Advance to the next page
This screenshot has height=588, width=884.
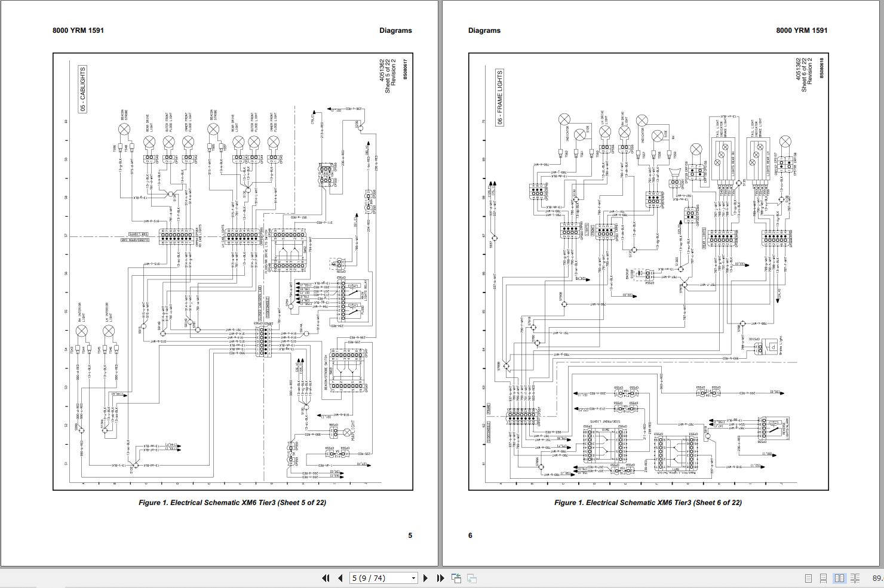tap(425, 578)
